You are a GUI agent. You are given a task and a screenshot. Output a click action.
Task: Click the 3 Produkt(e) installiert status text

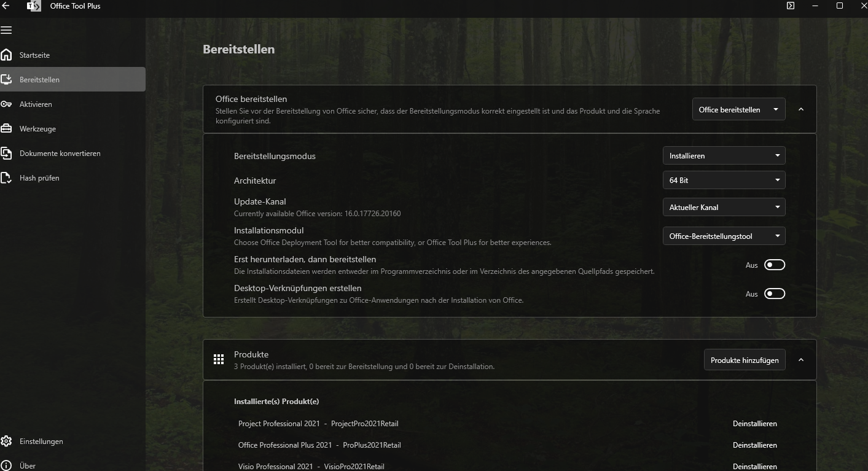pyautogui.click(x=364, y=367)
